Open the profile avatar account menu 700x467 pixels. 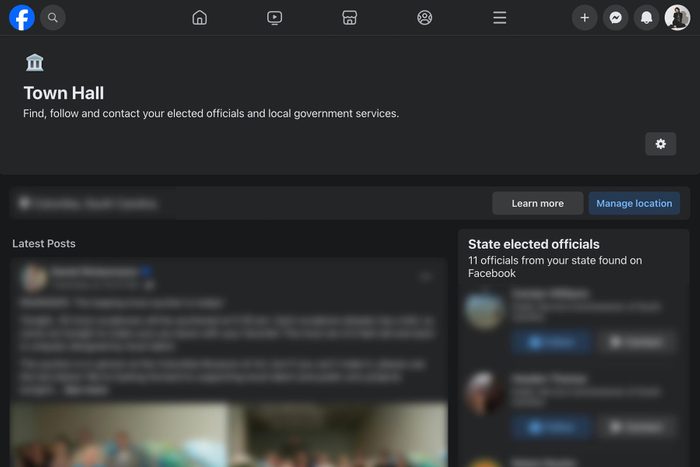click(677, 18)
